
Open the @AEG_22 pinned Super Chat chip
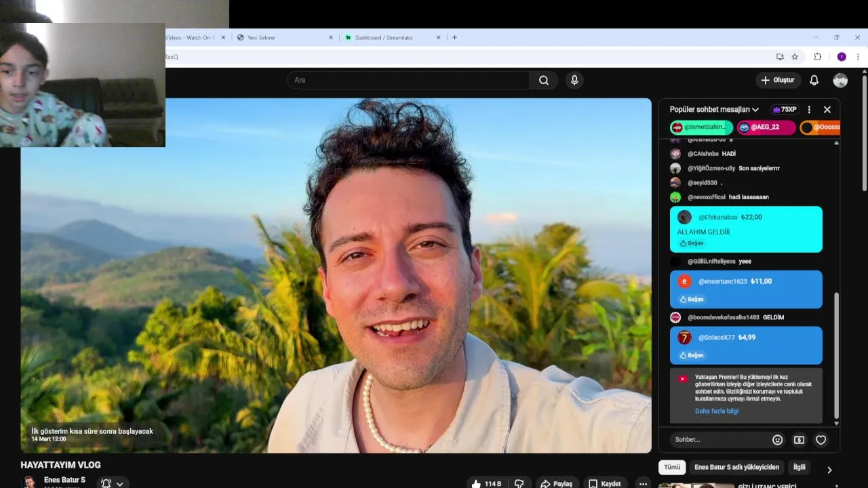click(x=766, y=127)
